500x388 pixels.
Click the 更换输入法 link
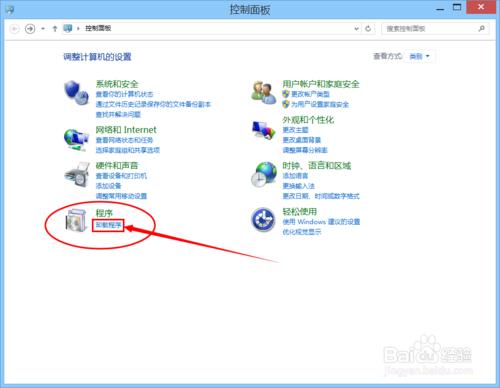coord(299,186)
